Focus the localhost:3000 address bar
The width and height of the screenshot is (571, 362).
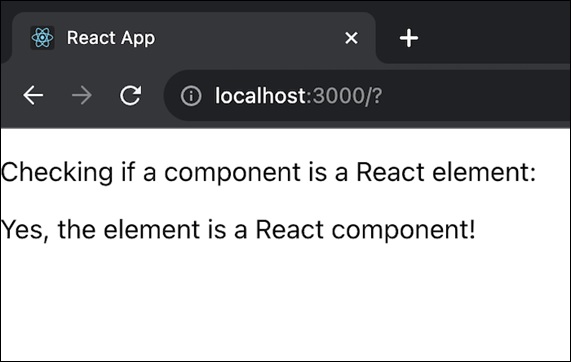click(367, 95)
